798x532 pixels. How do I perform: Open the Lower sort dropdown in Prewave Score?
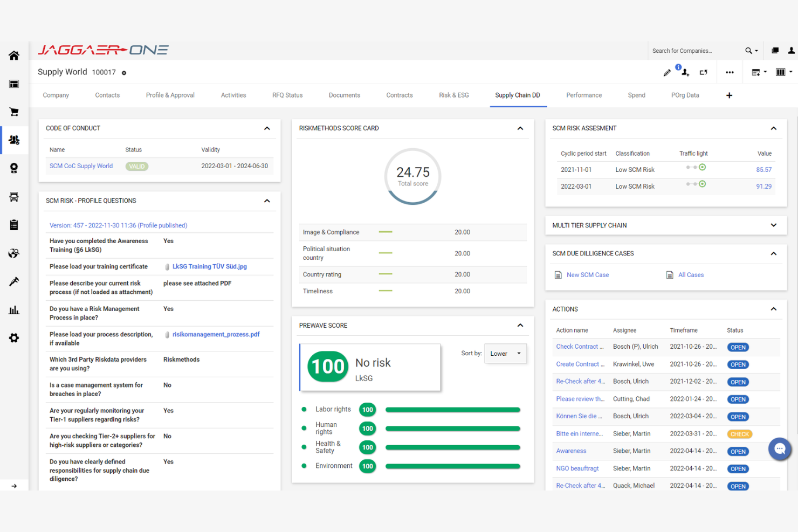[x=505, y=354]
